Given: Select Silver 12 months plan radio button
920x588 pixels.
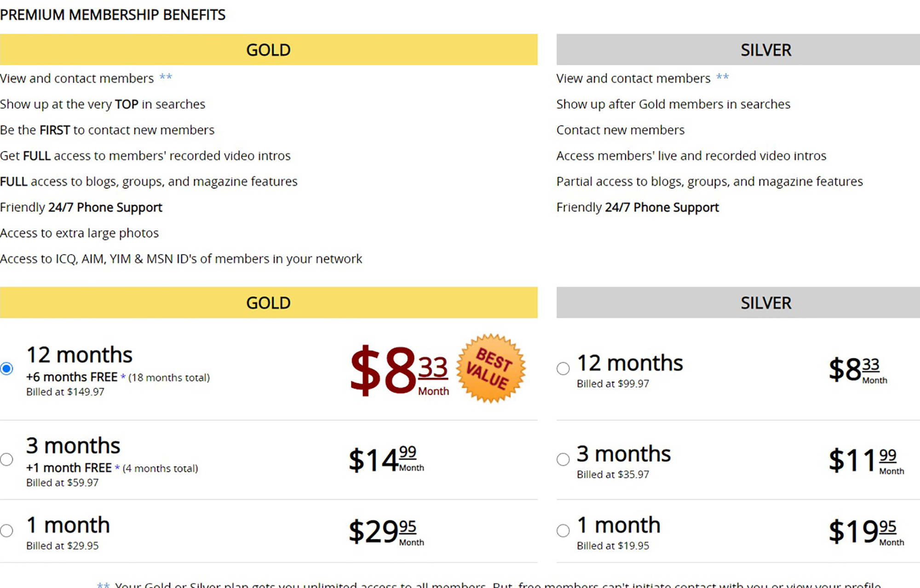Looking at the screenshot, I should click(563, 369).
